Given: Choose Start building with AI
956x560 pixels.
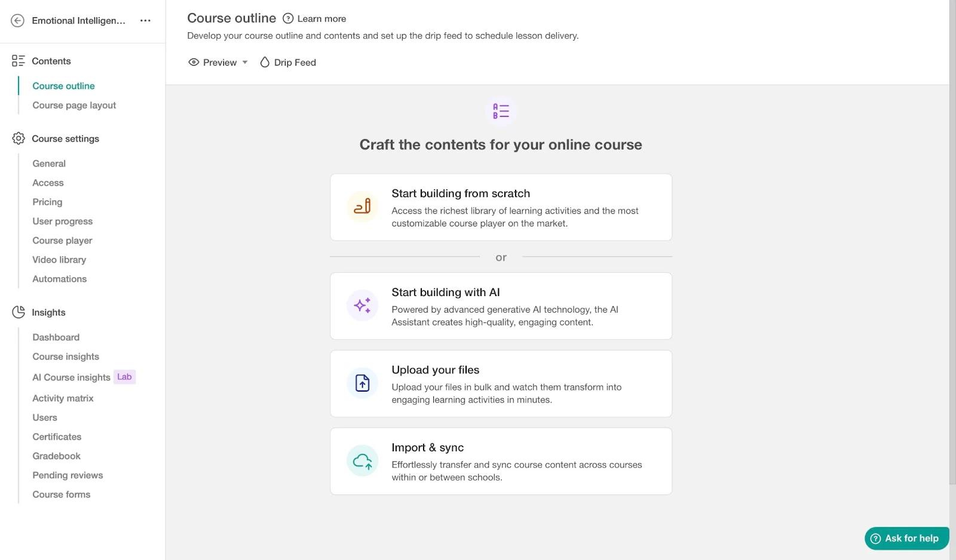Looking at the screenshot, I should pos(501,306).
